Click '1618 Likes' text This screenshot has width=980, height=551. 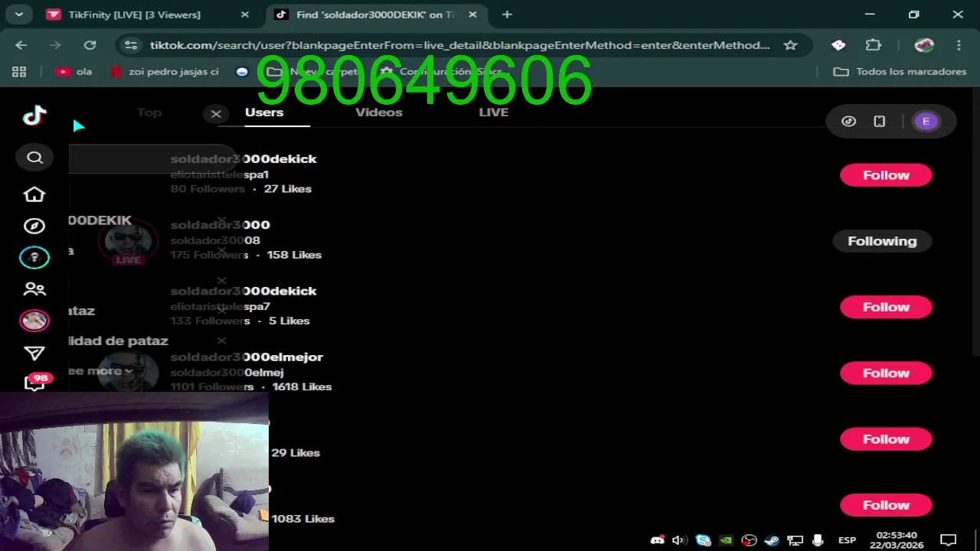[302, 386]
